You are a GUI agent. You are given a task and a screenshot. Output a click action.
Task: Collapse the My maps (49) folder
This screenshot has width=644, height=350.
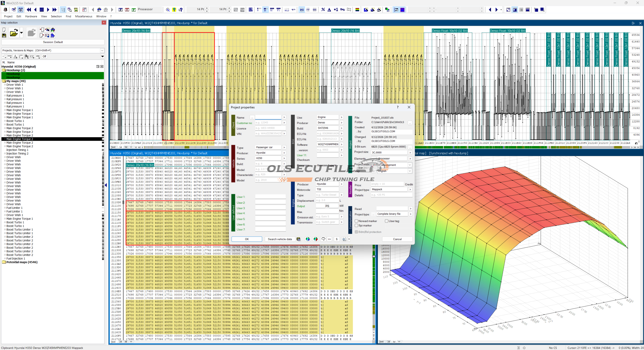[x=4, y=81]
